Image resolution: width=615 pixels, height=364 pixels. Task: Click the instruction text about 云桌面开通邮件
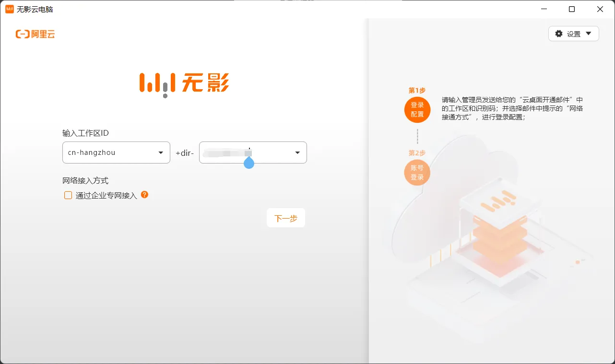coord(512,108)
